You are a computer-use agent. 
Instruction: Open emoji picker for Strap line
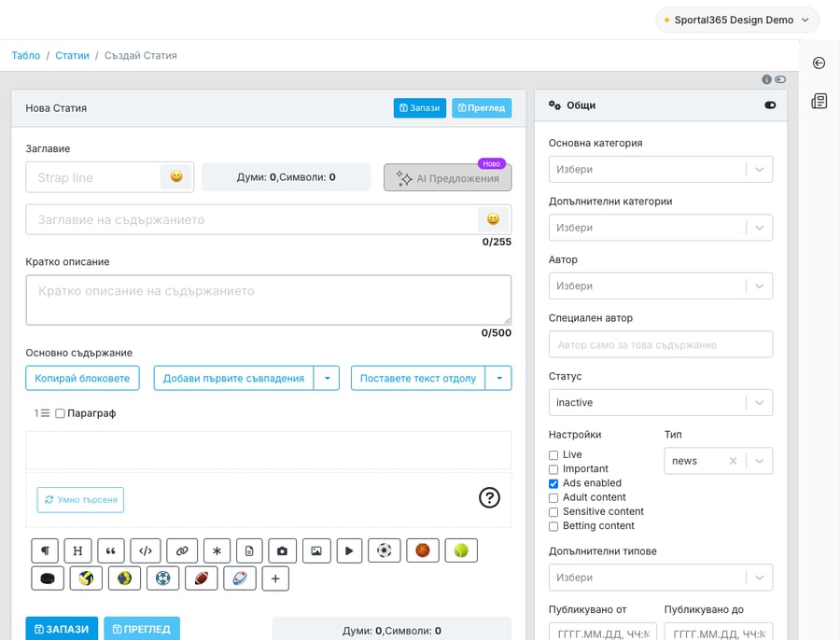176,176
